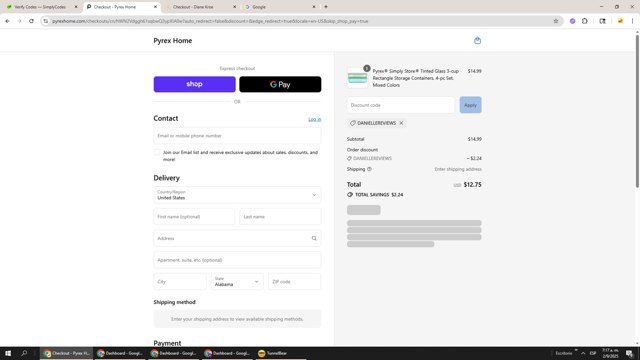Open the Pyrex Home store title

point(173,40)
